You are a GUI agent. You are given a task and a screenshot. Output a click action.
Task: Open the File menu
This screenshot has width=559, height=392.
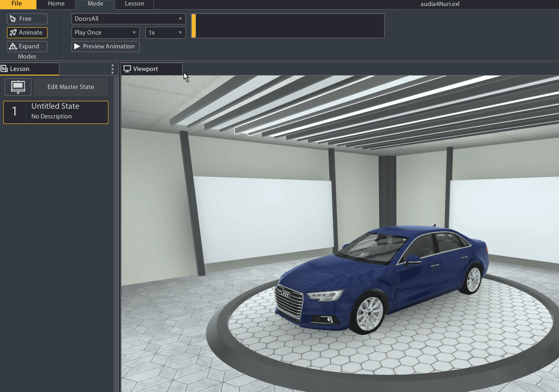[18, 4]
